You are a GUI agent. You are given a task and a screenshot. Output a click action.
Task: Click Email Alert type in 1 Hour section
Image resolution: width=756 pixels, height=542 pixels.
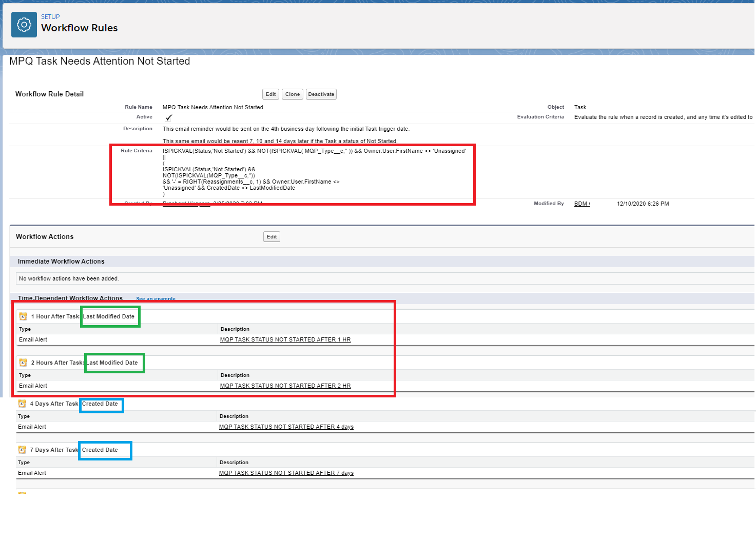coord(33,339)
